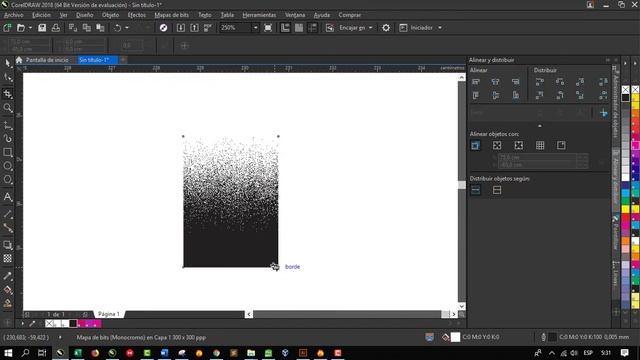Select the Página 1 page tab
The image size is (640, 360).
(x=109, y=314)
